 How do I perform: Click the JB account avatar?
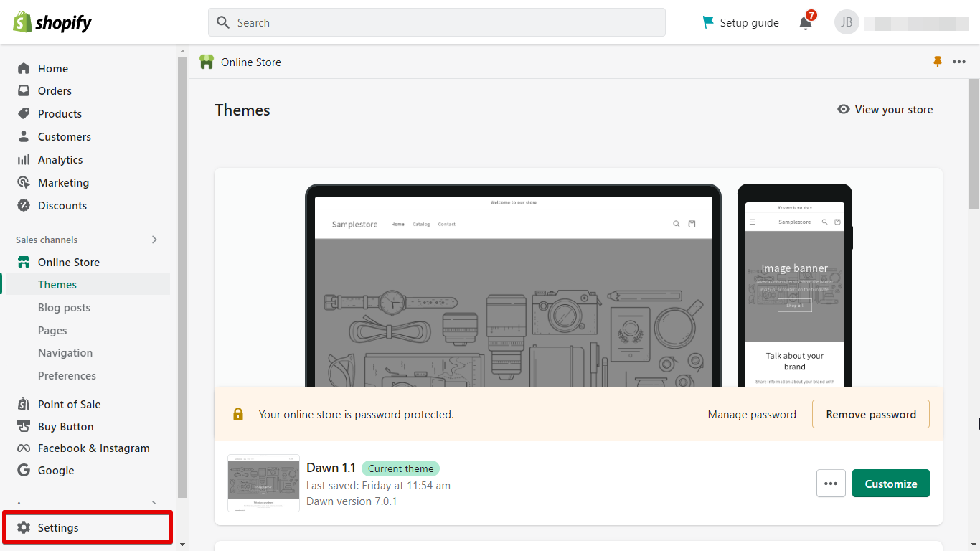pyautogui.click(x=847, y=22)
